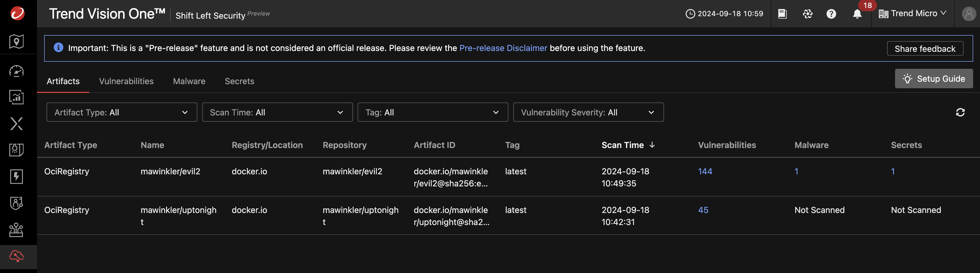Expand the Vulnerability Severity filter
980x273 pixels.
pos(588,112)
